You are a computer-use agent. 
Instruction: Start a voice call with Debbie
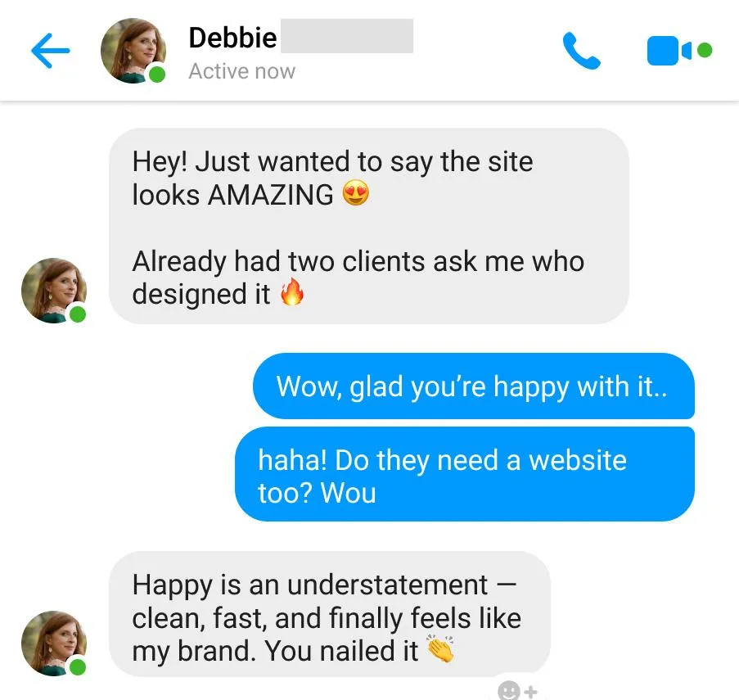[x=581, y=51]
